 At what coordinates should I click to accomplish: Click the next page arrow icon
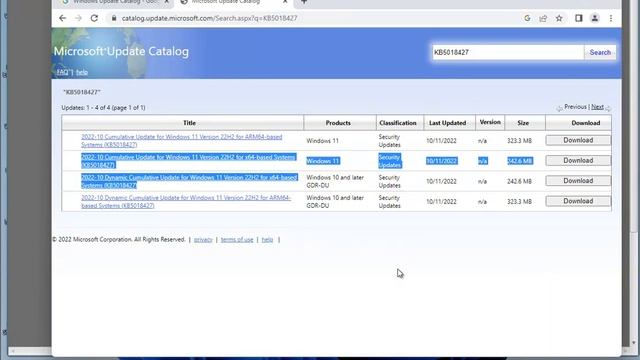608,108
